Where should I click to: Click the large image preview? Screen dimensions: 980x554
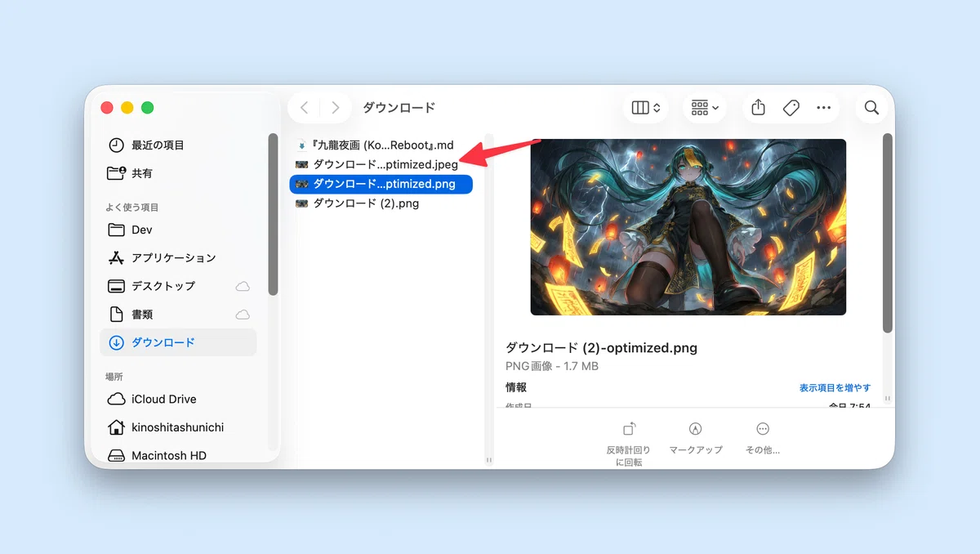click(688, 226)
